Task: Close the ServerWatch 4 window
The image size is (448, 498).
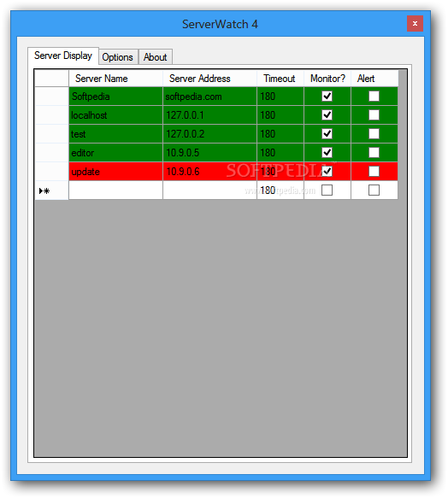Action: click(415, 24)
